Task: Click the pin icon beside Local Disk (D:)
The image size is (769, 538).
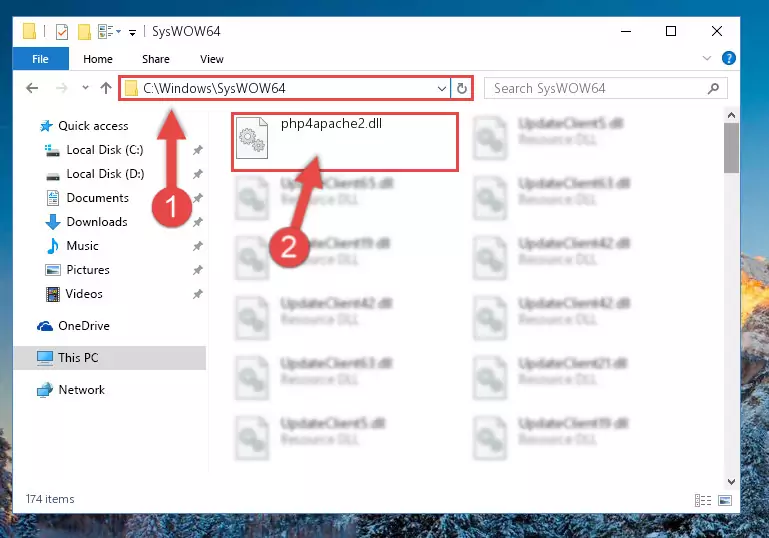Action: [x=198, y=174]
